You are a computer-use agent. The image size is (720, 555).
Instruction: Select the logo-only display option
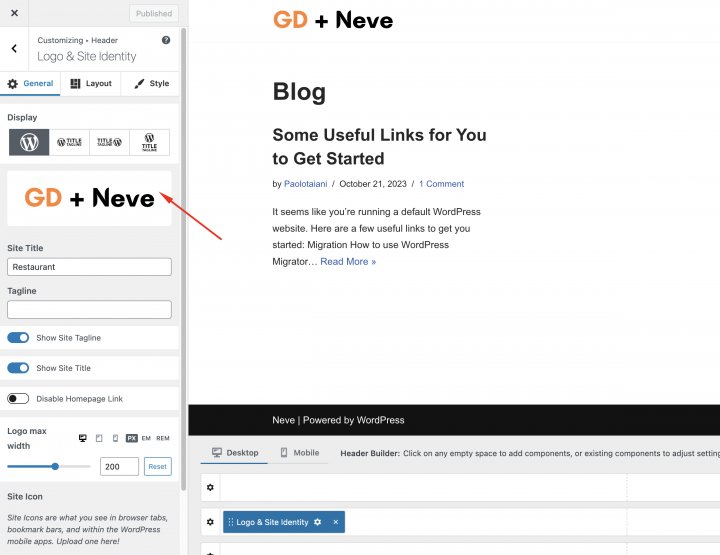[x=29, y=142]
